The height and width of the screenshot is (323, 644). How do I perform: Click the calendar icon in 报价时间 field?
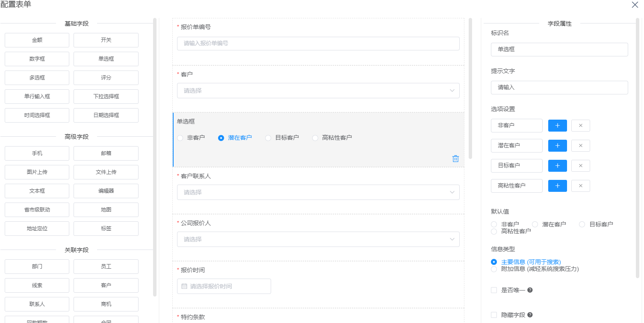point(184,286)
